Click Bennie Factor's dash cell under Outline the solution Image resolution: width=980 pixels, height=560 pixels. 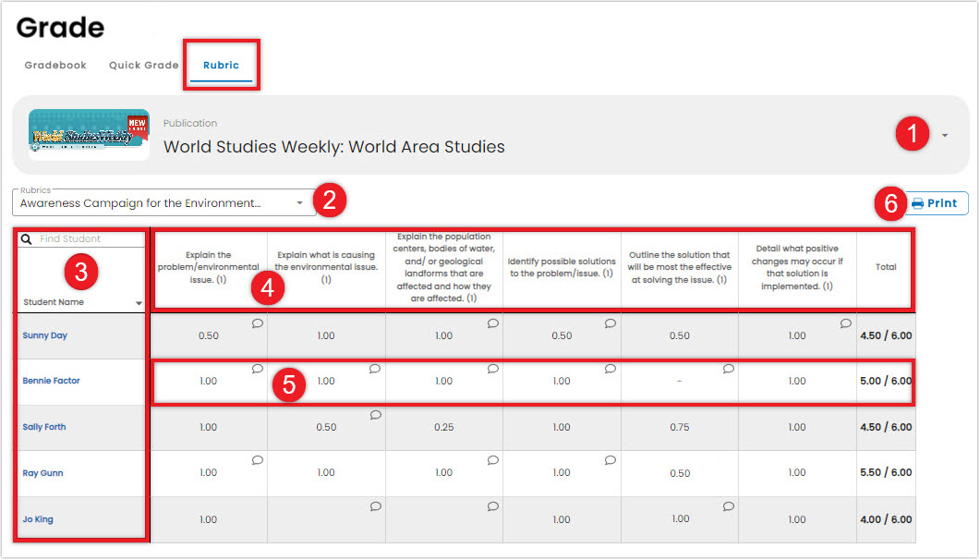680,382
